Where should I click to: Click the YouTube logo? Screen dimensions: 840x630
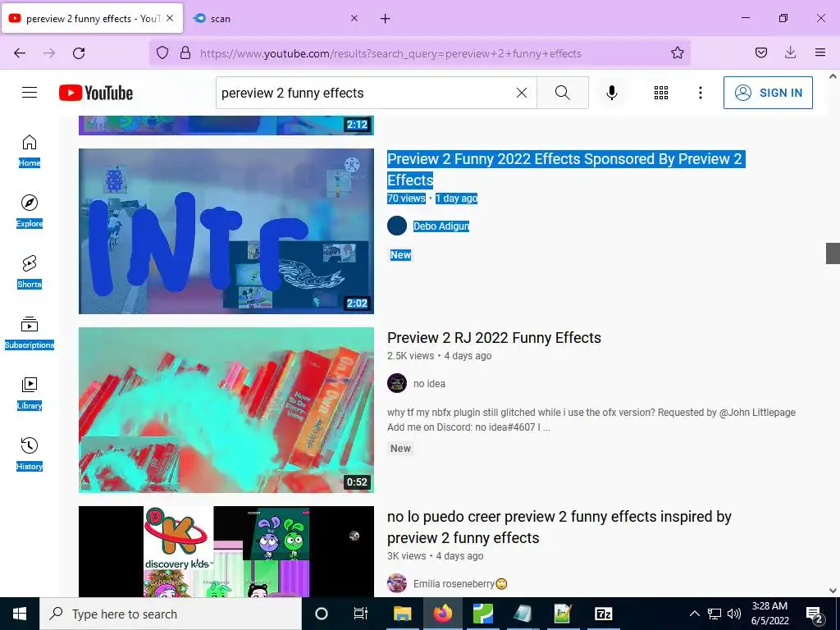(96, 93)
